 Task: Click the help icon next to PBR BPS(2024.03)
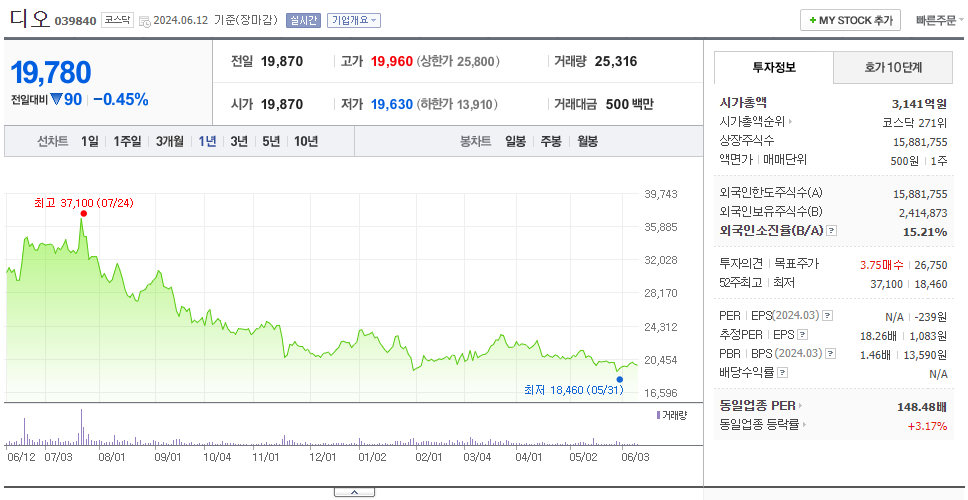pyautogui.click(x=831, y=354)
